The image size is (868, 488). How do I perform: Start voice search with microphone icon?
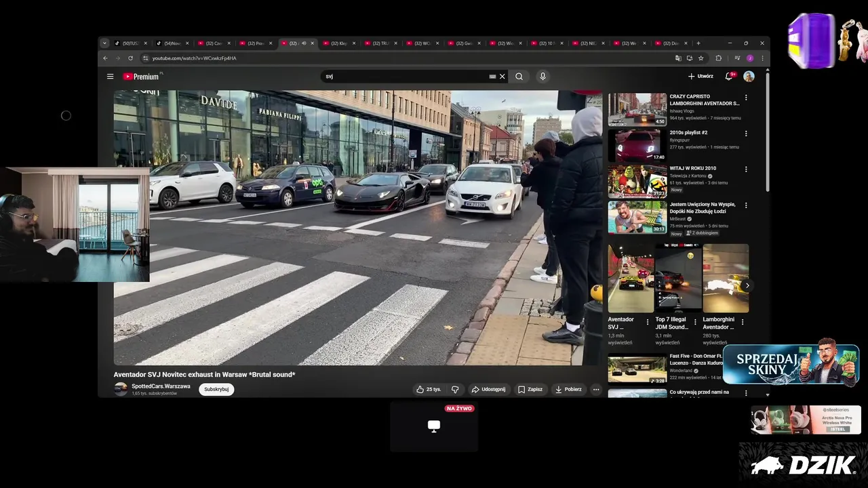click(x=542, y=77)
